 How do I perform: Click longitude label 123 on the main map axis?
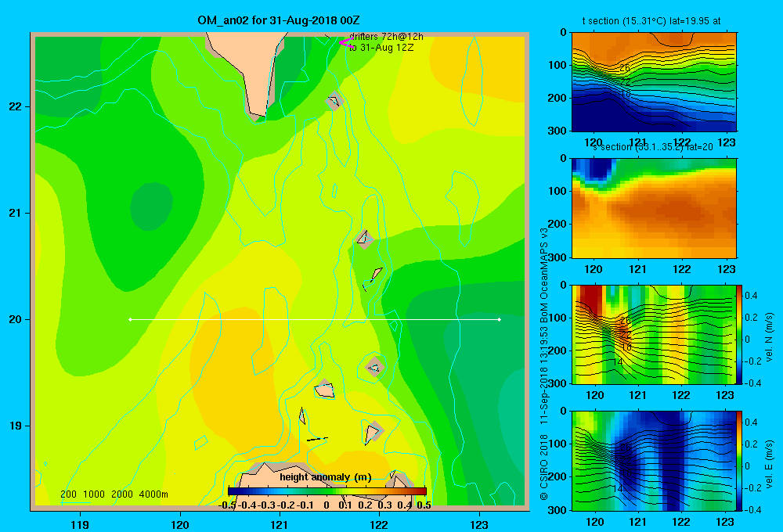coord(479,524)
